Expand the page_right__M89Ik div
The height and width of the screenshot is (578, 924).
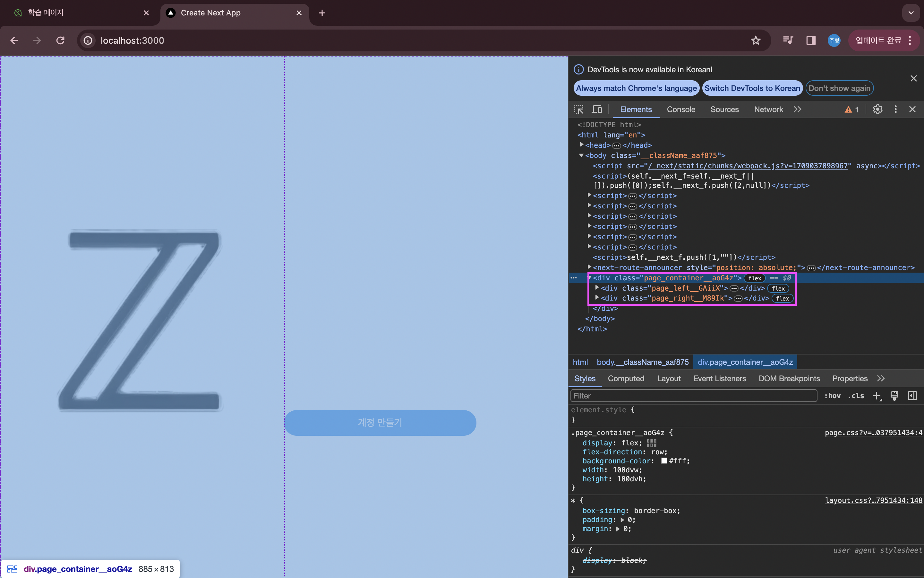597,297
